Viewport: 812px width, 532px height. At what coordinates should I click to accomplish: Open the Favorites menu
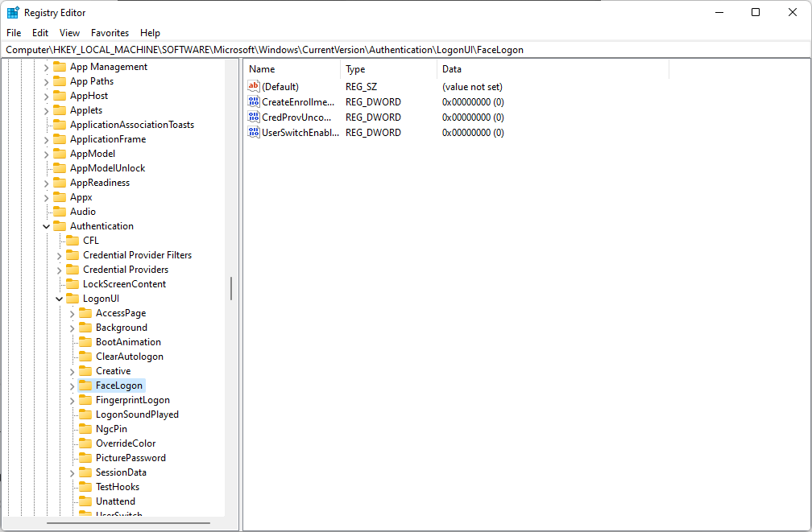click(x=110, y=33)
